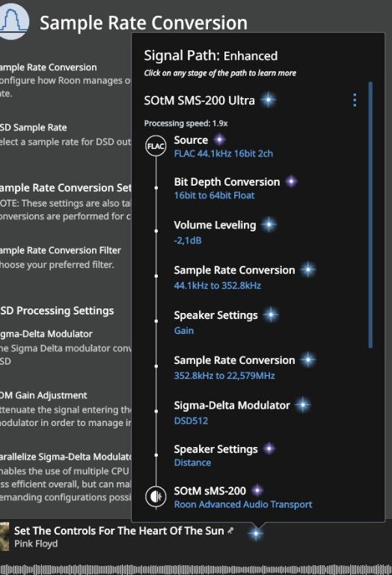
Task: Click the purple star beside Bit Depth Conversion
Action: click(291, 181)
